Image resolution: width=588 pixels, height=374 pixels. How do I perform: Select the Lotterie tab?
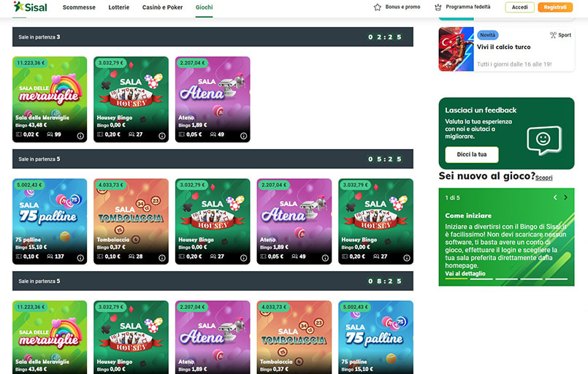[118, 7]
